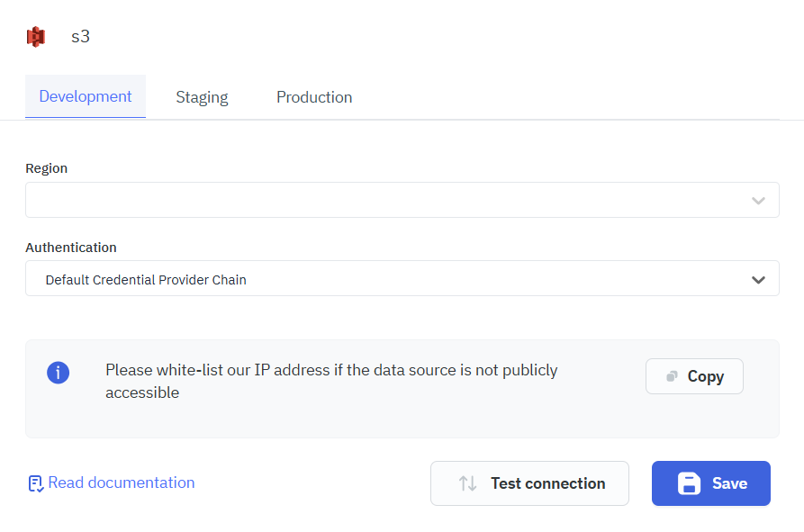The image size is (804, 532).
Task: Switch to the Staging tab
Action: click(202, 96)
